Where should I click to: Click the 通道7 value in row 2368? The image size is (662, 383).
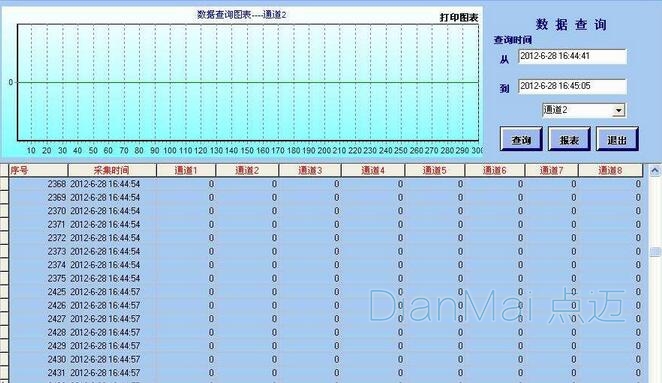click(574, 184)
